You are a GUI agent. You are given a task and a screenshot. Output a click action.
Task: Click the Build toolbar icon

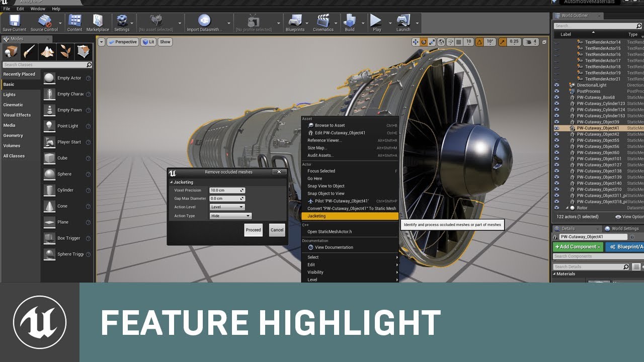pos(350,21)
